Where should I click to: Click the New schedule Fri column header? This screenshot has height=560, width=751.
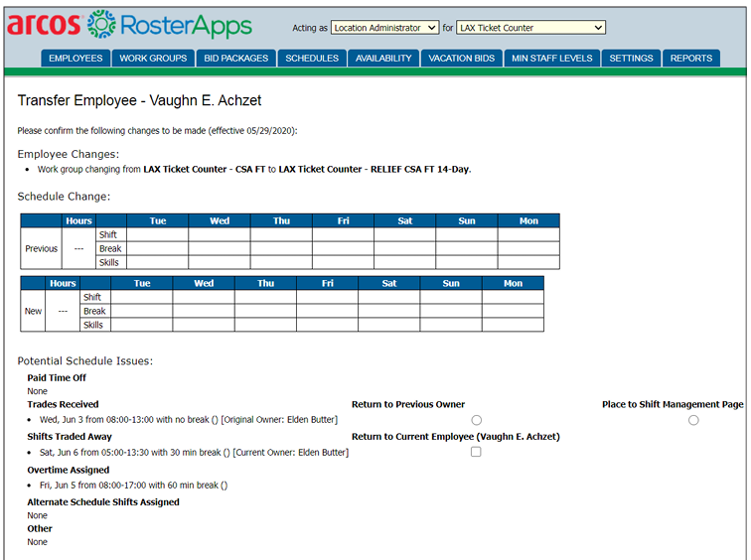click(x=327, y=283)
